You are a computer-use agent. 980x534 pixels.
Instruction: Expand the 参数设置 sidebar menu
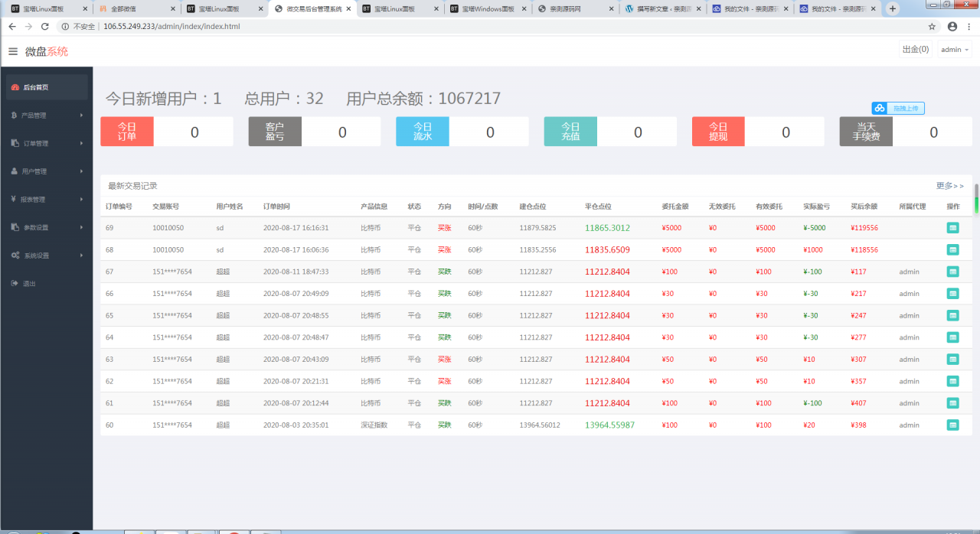47,227
